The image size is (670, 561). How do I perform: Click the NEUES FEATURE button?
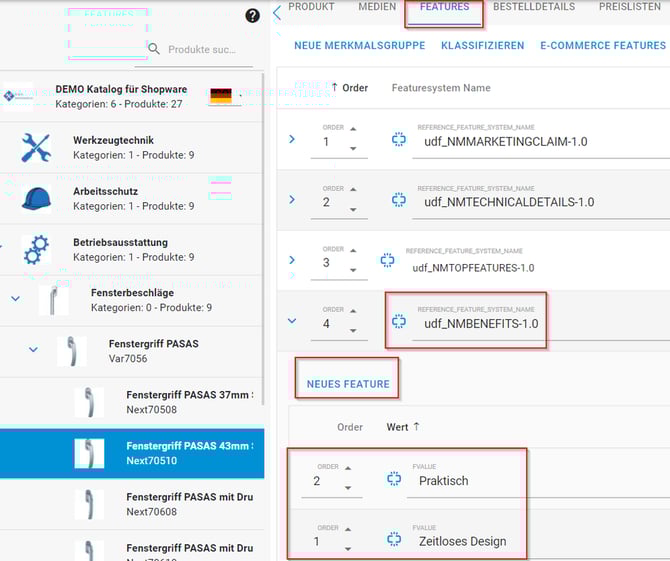348,384
